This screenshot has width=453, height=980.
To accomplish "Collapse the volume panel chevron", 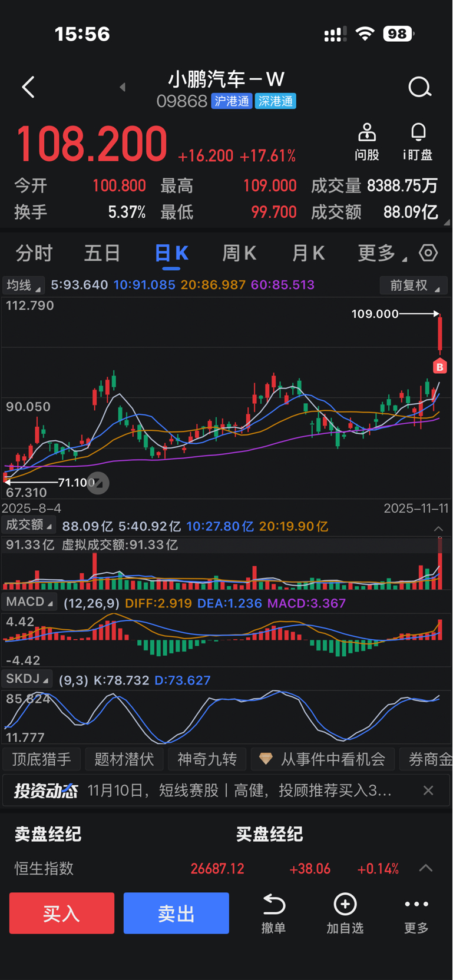I will click(x=438, y=529).
